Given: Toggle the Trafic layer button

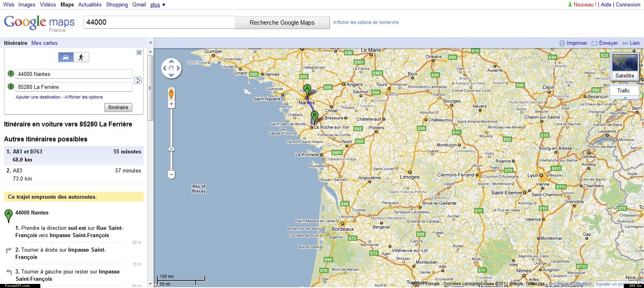Looking at the screenshot, I should click(x=623, y=91).
